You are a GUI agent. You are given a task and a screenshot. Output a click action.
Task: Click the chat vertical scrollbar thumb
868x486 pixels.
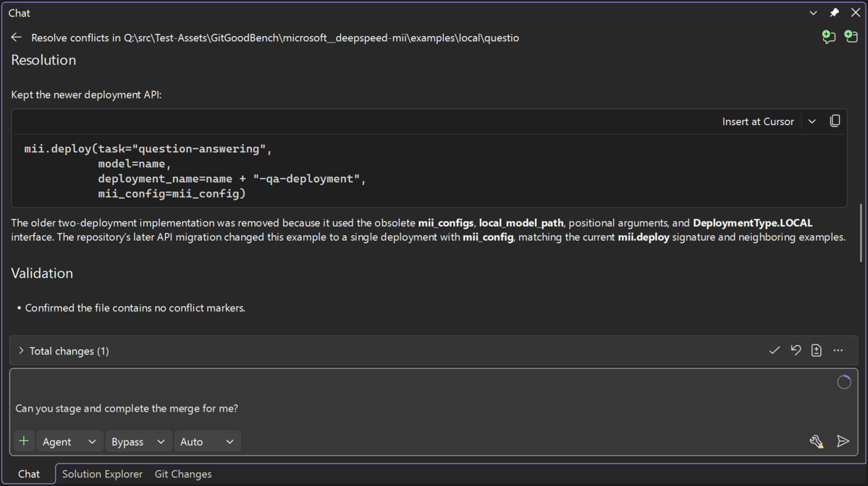pyautogui.click(x=861, y=233)
